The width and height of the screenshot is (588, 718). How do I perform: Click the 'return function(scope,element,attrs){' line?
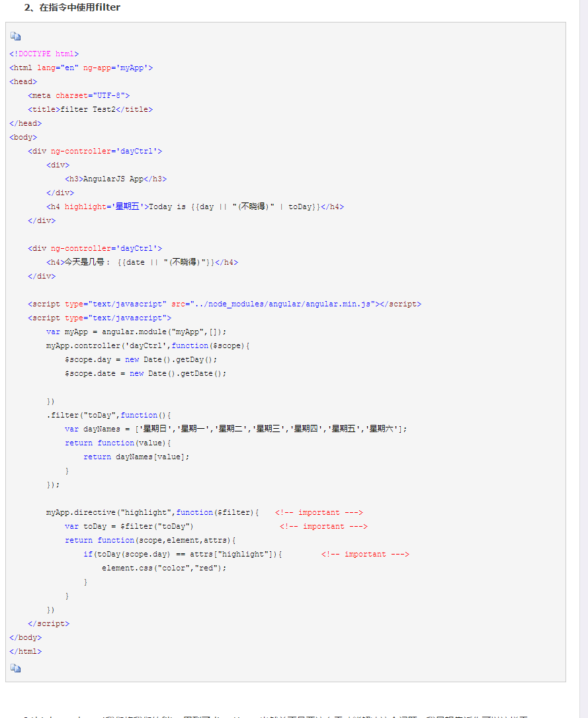pos(150,541)
